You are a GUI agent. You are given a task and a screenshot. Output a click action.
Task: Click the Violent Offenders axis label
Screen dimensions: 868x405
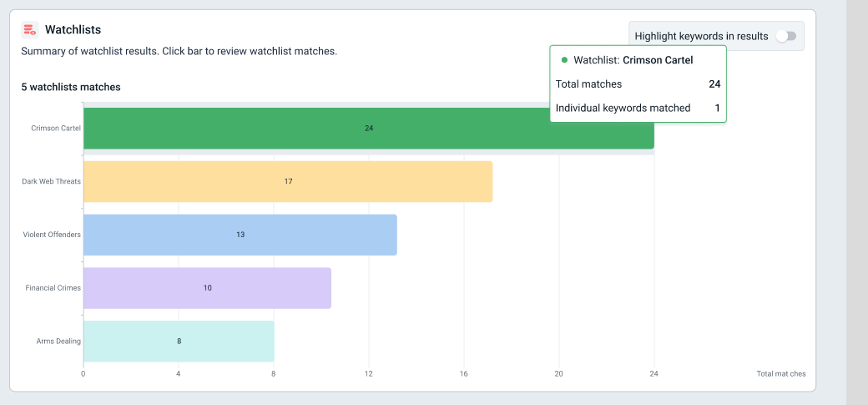[x=52, y=235]
